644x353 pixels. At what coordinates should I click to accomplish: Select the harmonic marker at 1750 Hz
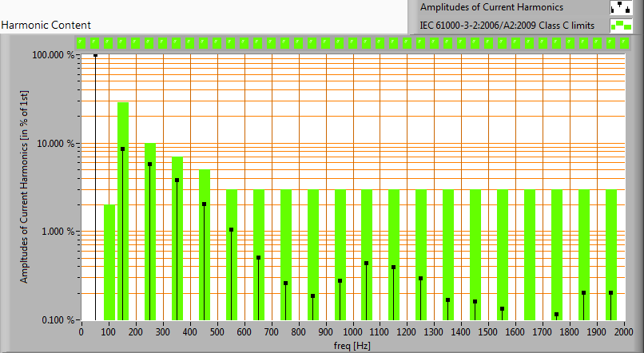[x=556, y=315]
